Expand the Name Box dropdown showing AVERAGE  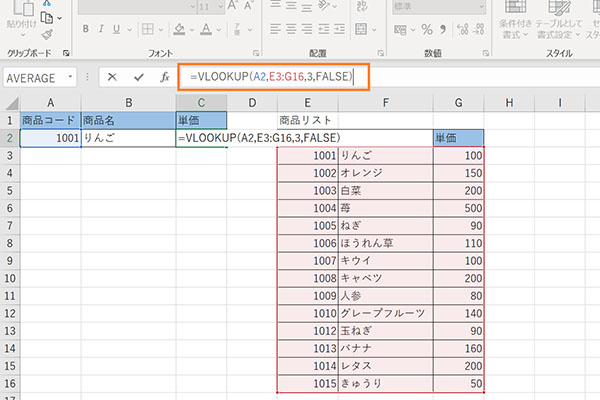click(x=70, y=76)
